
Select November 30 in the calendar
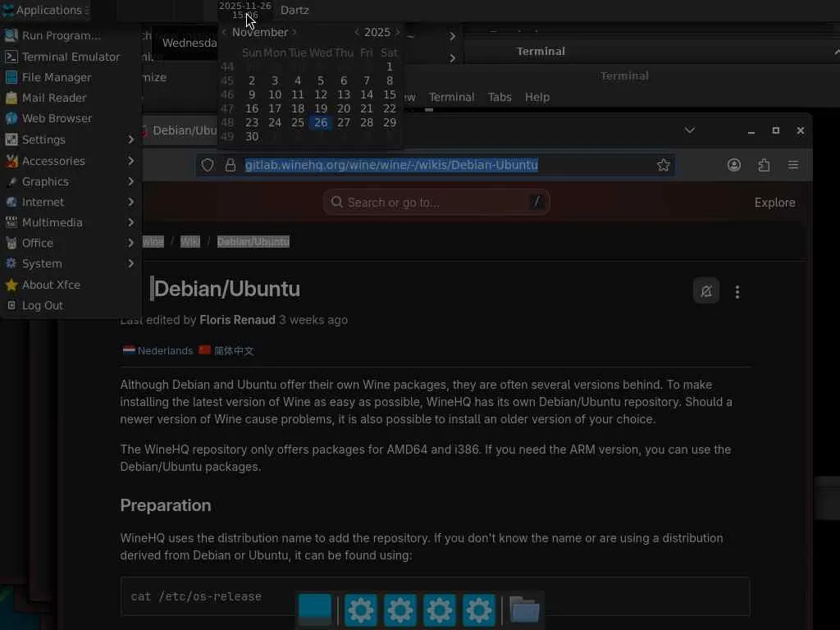252,137
